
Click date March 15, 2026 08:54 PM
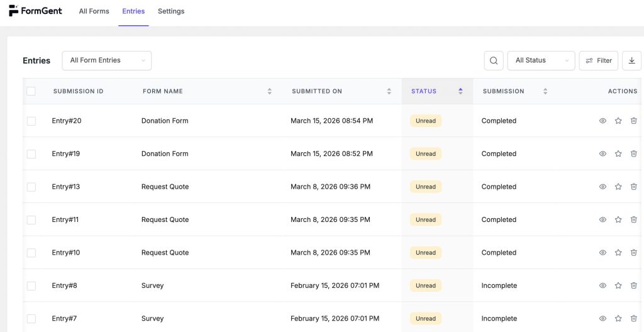(332, 121)
